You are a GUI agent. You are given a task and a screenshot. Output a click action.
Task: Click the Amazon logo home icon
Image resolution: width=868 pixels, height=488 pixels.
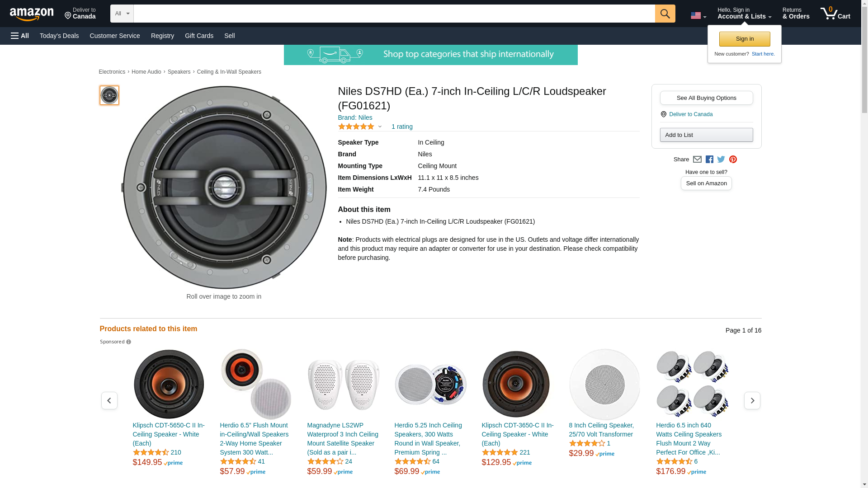32,14
